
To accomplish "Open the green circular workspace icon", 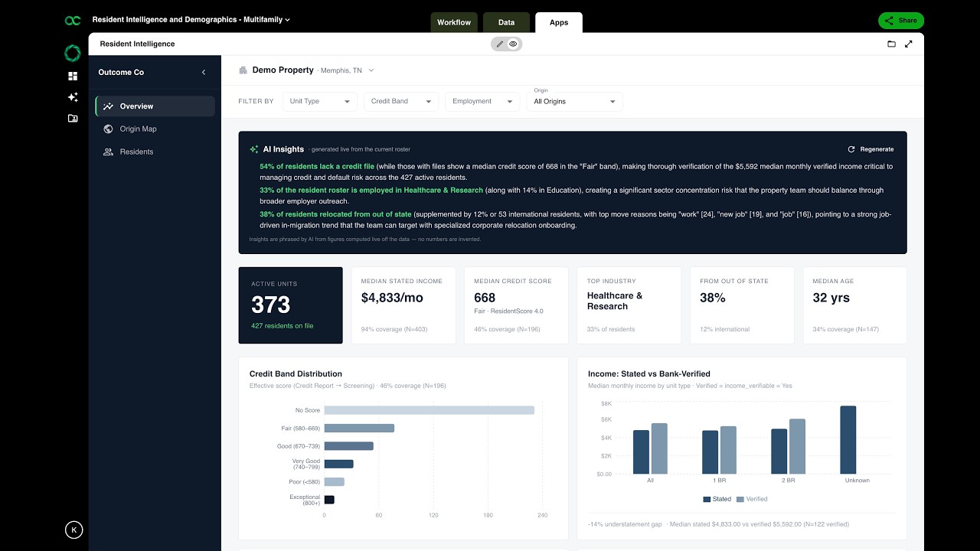I will (73, 53).
